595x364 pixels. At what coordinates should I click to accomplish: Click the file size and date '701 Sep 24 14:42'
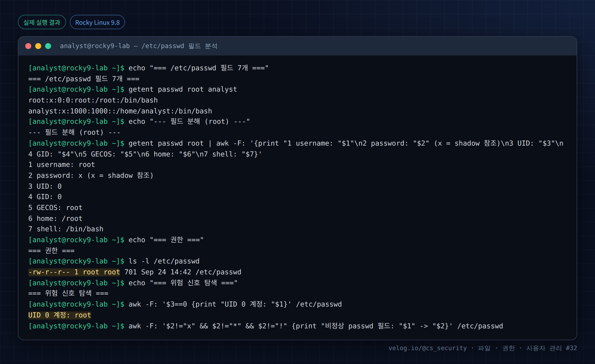pos(158,272)
